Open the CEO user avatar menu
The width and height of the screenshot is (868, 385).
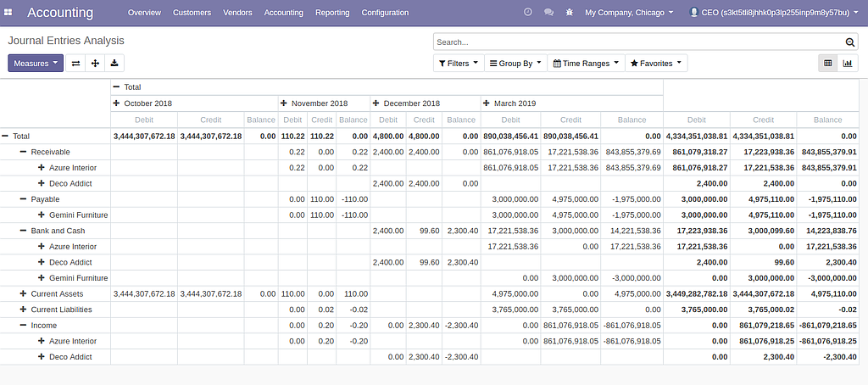tap(773, 12)
